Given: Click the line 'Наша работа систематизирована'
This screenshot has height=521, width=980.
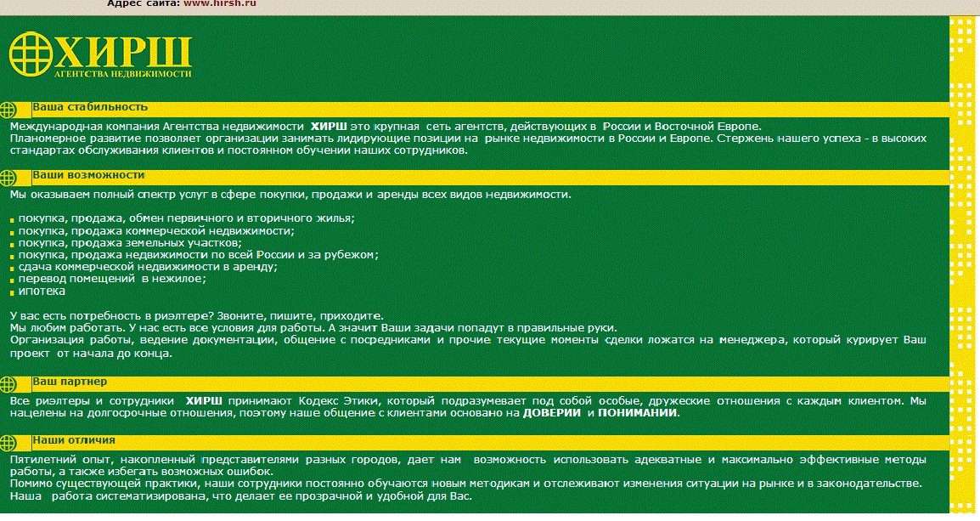Looking at the screenshot, I should pos(107,496).
